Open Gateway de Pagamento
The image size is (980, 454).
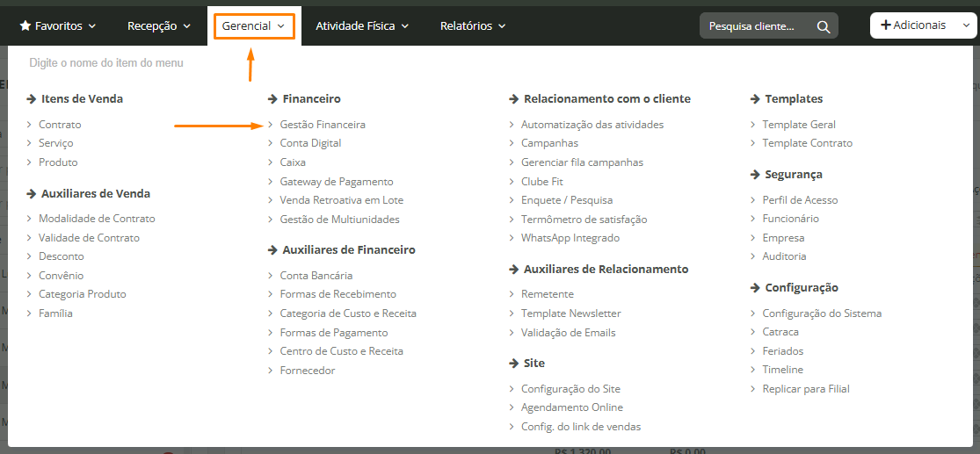[337, 182]
